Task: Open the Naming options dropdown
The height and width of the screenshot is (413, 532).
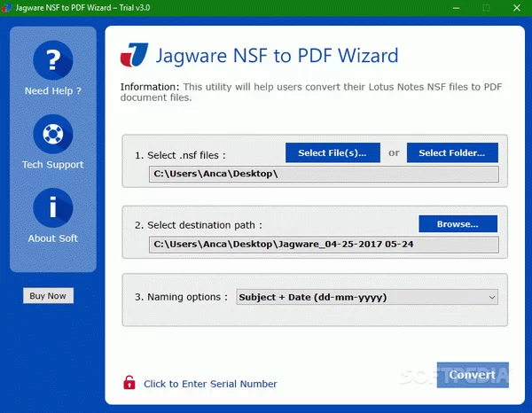Action: click(367, 297)
